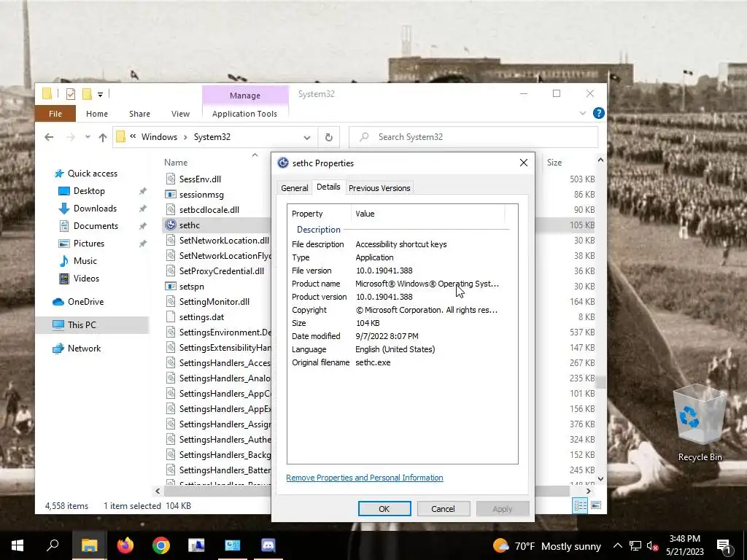
Task: Go back in Explorer navigation
Action: pos(49,137)
